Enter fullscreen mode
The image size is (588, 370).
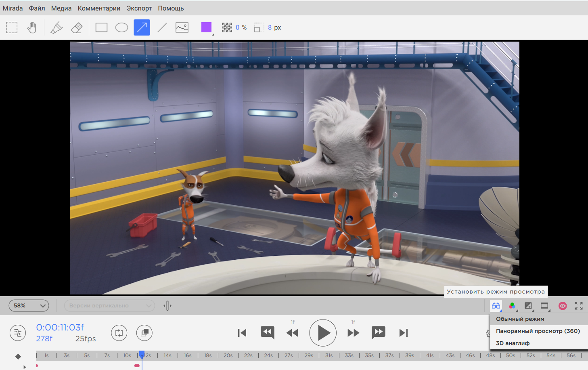click(579, 306)
